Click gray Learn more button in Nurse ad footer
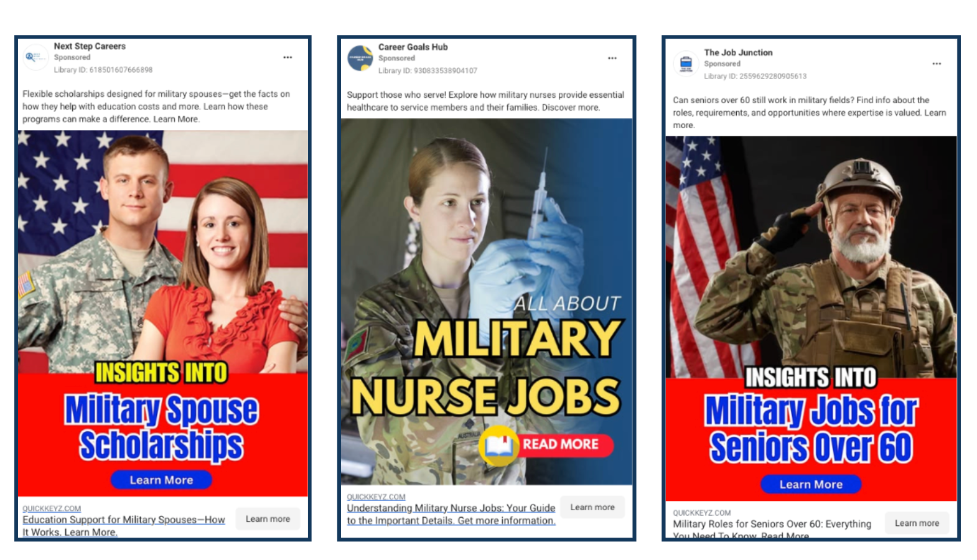Image resolution: width=977 pixels, height=560 pixels. [592, 507]
